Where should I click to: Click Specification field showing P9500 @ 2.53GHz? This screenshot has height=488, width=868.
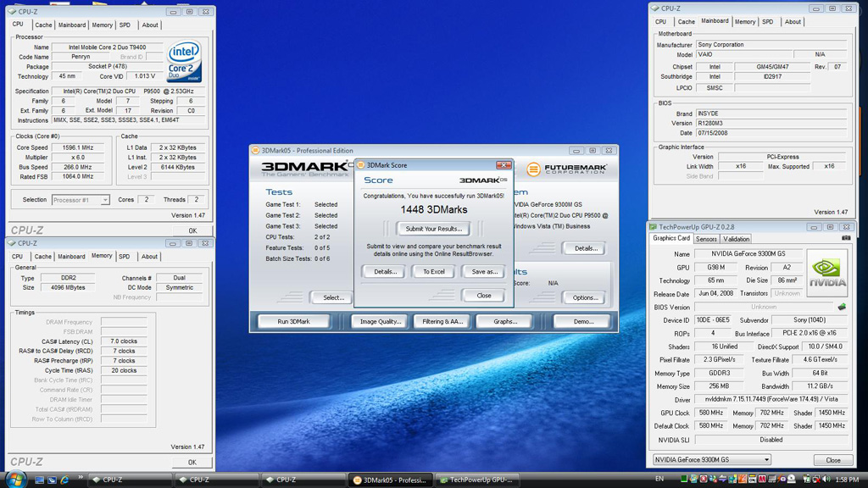pyautogui.click(x=128, y=91)
